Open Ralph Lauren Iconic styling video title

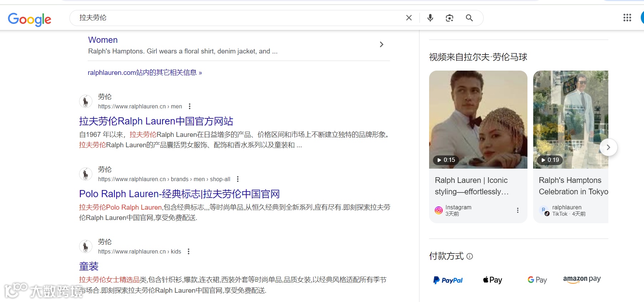click(472, 186)
